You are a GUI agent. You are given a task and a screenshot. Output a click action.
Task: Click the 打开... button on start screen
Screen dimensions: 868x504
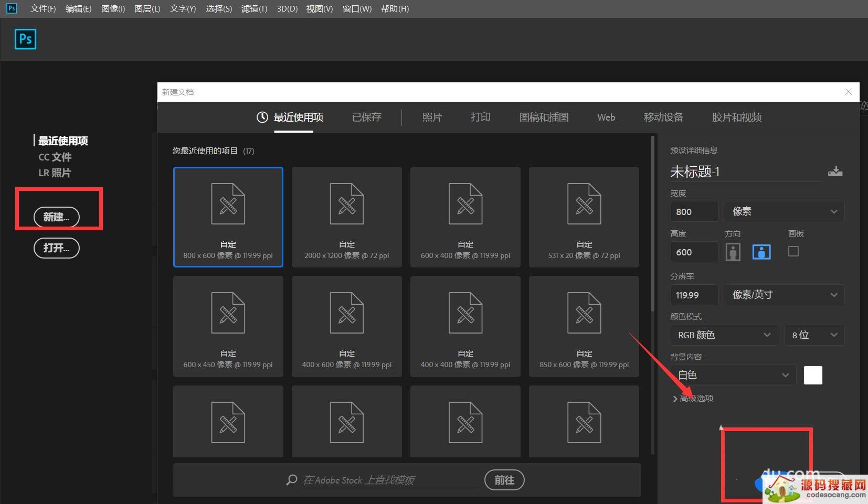pyautogui.click(x=57, y=248)
